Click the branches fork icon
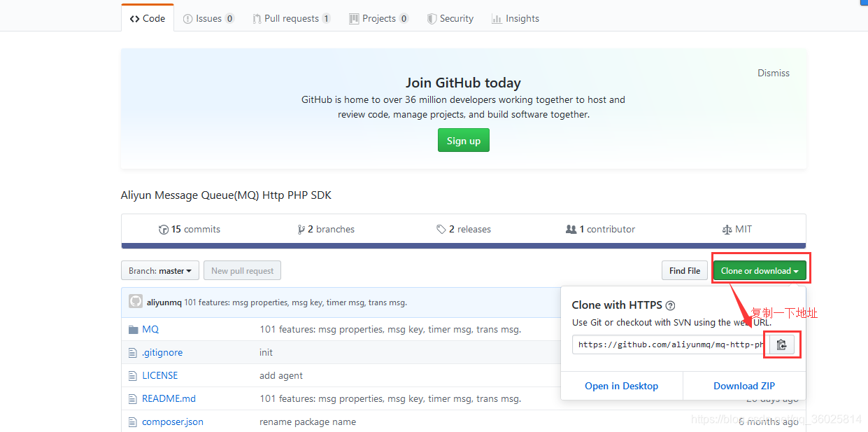 pos(301,229)
